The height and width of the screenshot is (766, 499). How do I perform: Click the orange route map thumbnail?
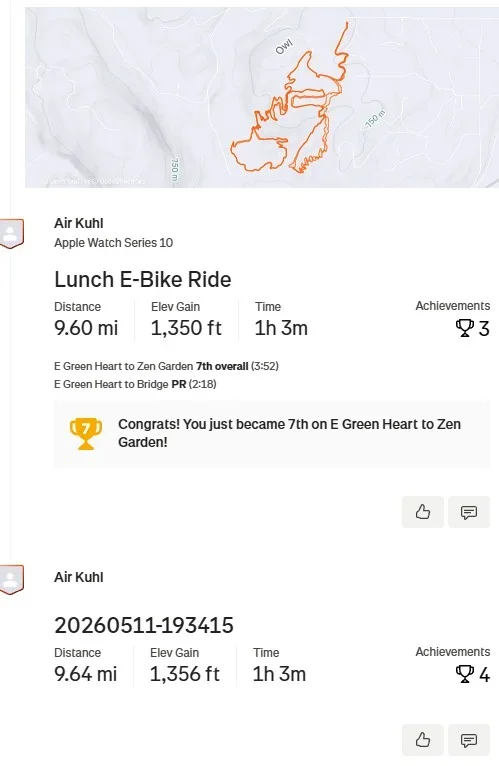262,97
